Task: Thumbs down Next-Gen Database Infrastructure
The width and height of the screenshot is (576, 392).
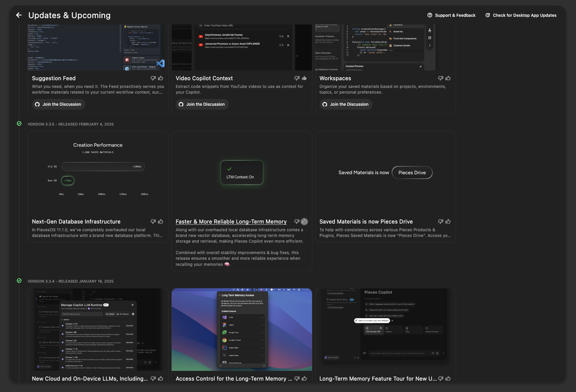Action: 153,222
